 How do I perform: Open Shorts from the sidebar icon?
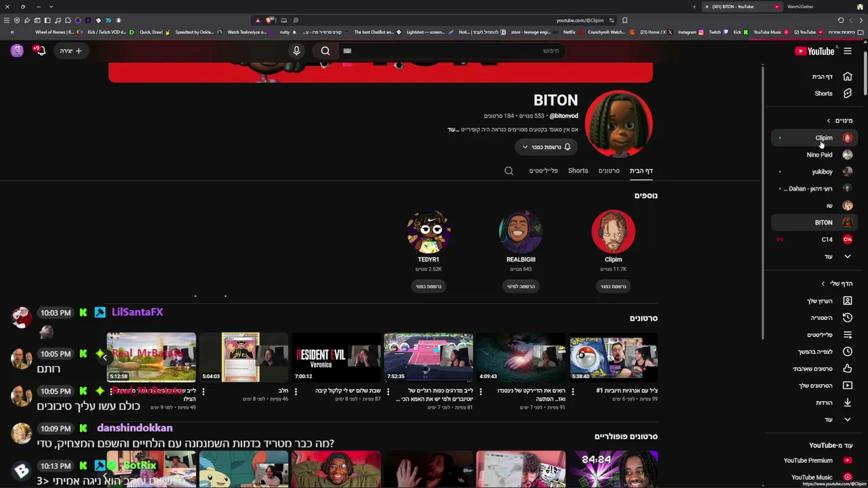click(x=848, y=94)
